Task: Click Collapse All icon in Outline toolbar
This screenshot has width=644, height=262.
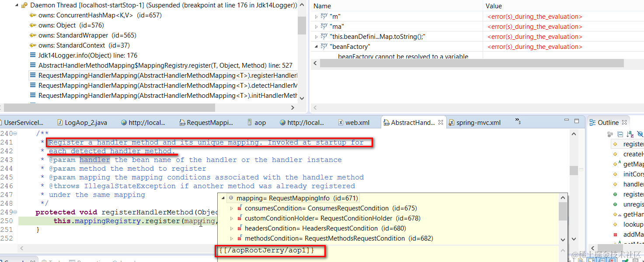Action: coord(620,134)
